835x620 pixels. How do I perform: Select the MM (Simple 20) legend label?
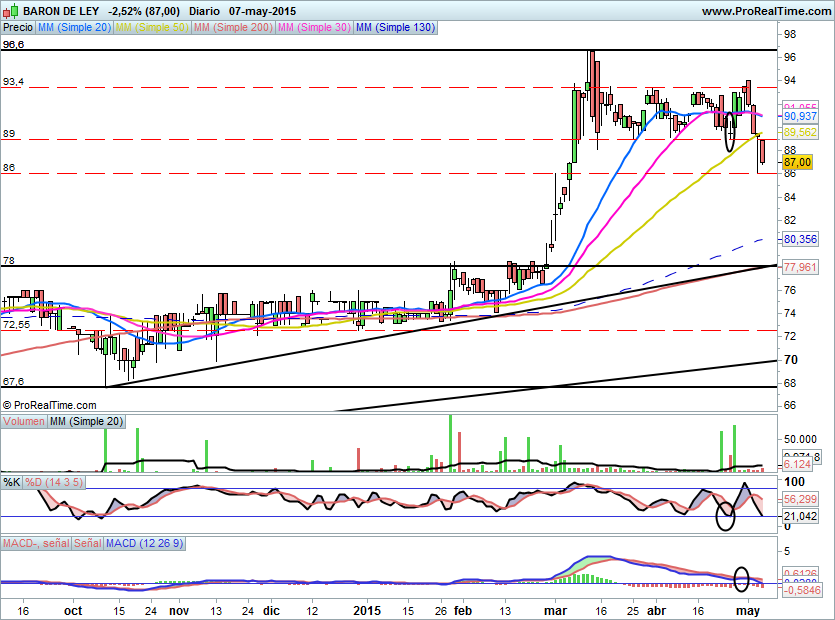tap(75, 27)
